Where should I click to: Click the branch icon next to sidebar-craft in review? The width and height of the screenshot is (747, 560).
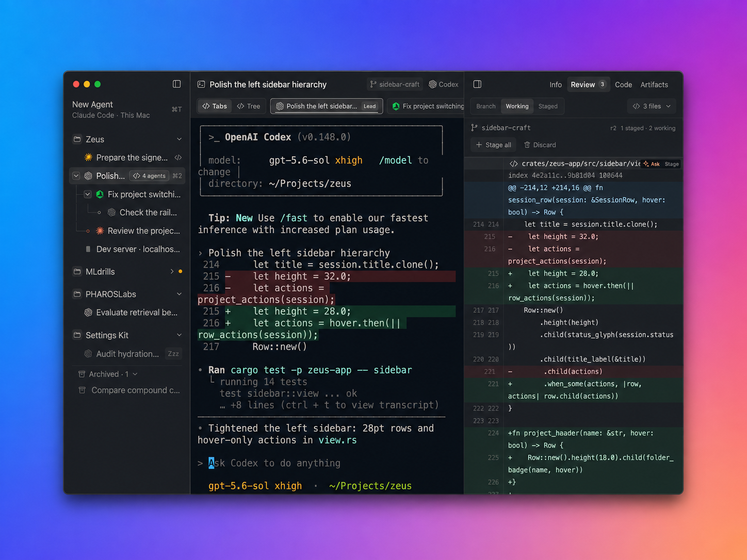click(x=474, y=127)
